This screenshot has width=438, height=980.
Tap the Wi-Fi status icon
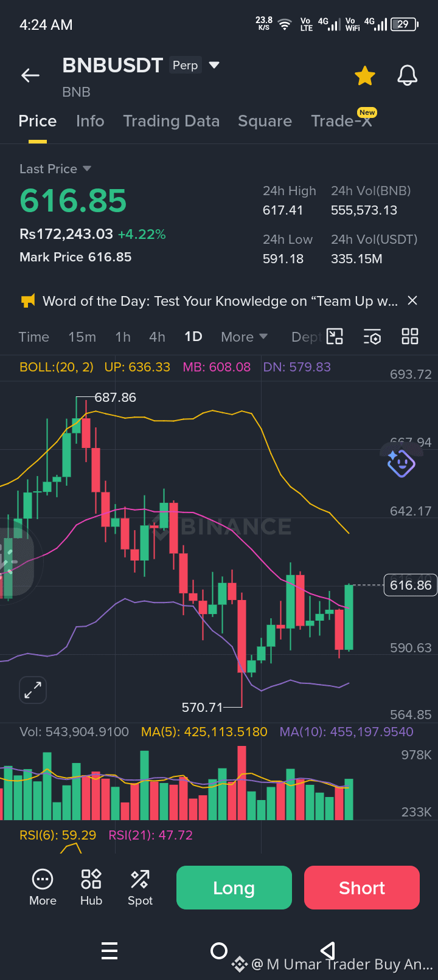284,25
